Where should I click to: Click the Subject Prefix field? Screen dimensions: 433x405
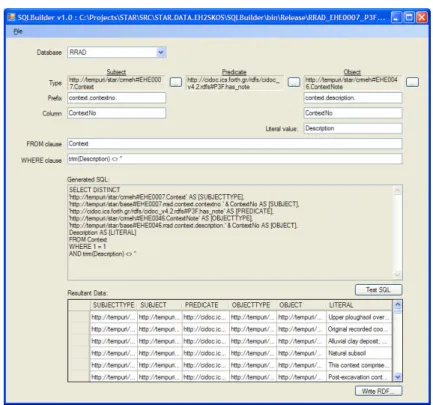pyautogui.click(x=116, y=98)
